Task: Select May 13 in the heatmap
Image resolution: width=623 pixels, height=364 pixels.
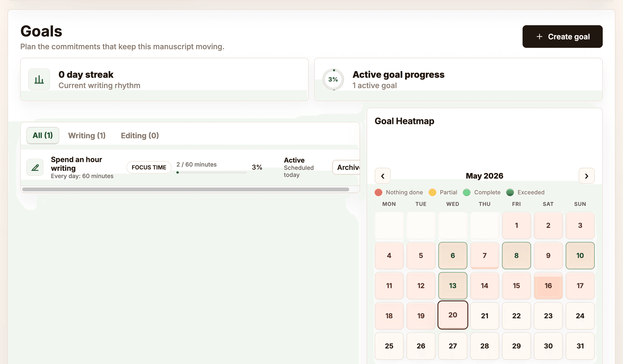Action: point(453,286)
